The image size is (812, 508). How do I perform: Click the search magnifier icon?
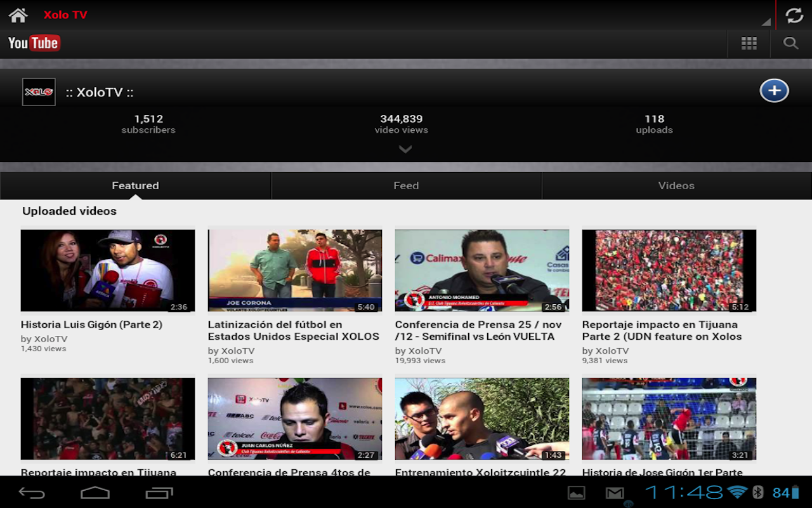click(790, 43)
